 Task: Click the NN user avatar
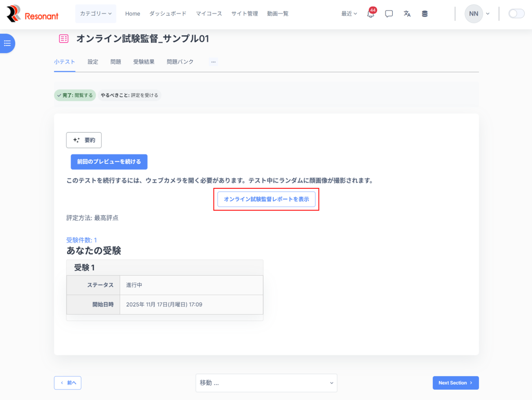[x=473, y=14]
